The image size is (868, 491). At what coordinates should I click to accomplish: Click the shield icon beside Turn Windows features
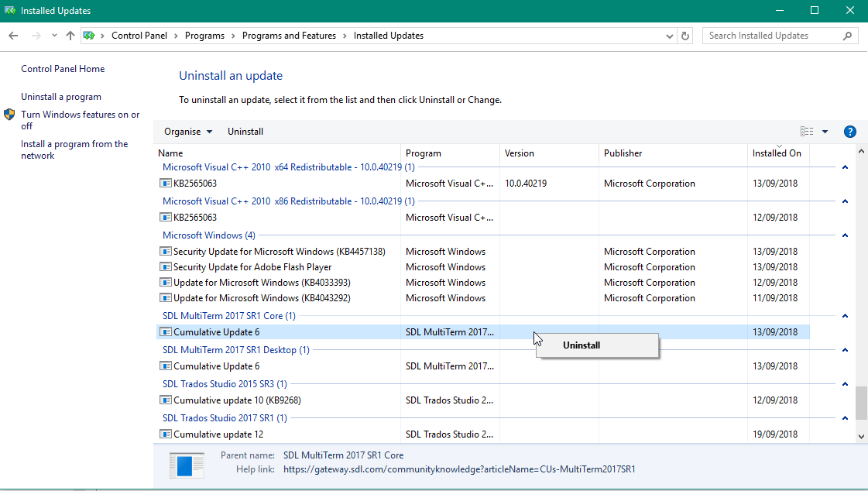pos(9,115)
